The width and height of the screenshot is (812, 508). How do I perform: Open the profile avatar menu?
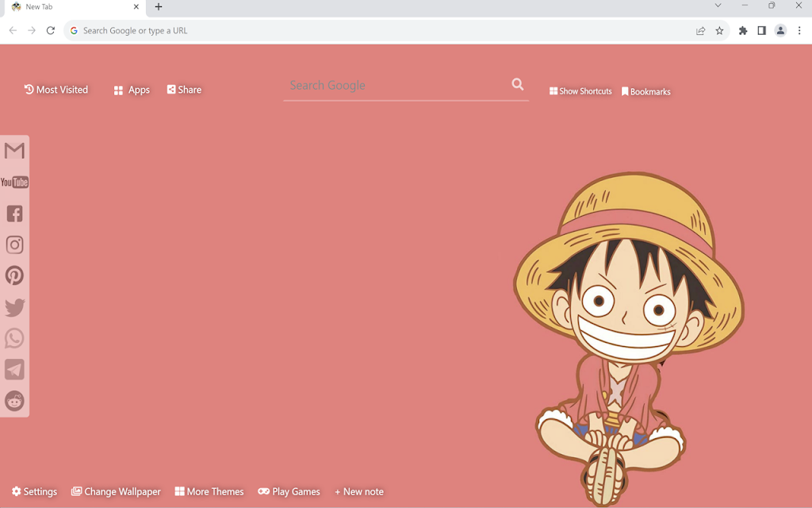(x=780, y=31)
